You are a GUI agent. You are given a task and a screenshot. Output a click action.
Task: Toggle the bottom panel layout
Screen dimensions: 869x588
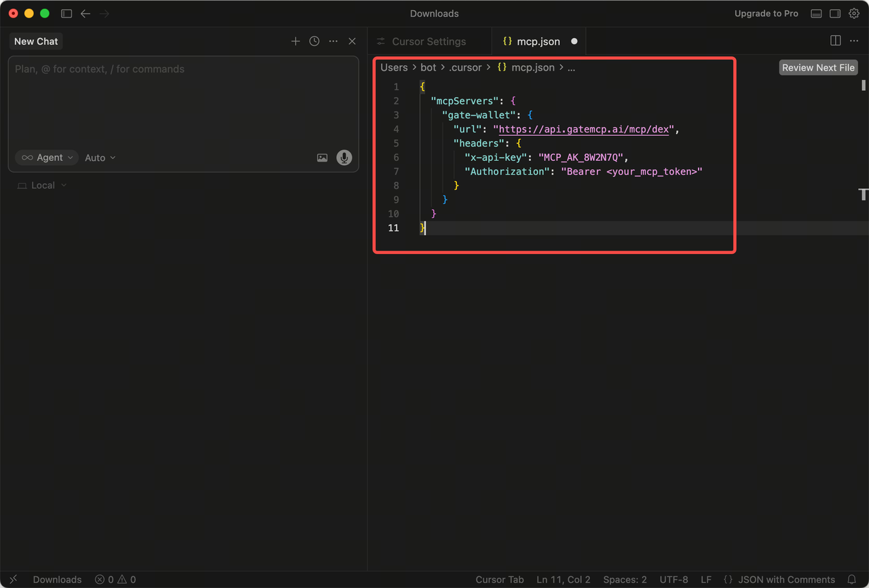pos(817,14)
